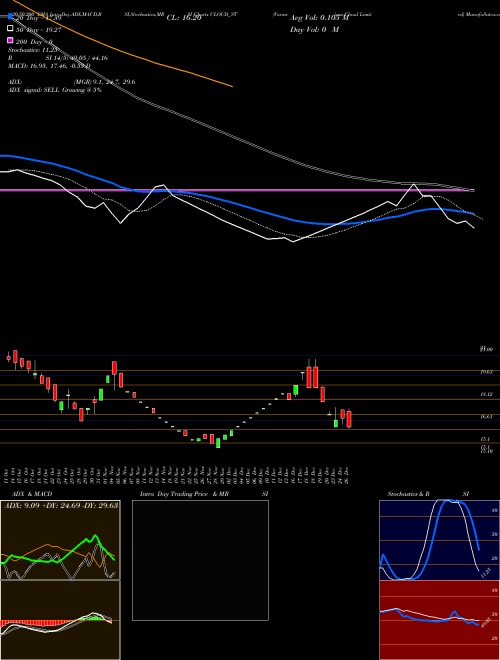Image resolution: width=500 pixels, height=660 pixels.
Task: Click the 21.00 price axis label
Action: tap(487, 349)
